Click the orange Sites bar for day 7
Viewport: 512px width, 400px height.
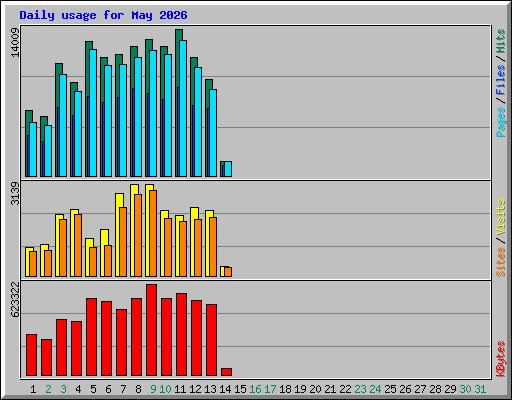(123, 242)
